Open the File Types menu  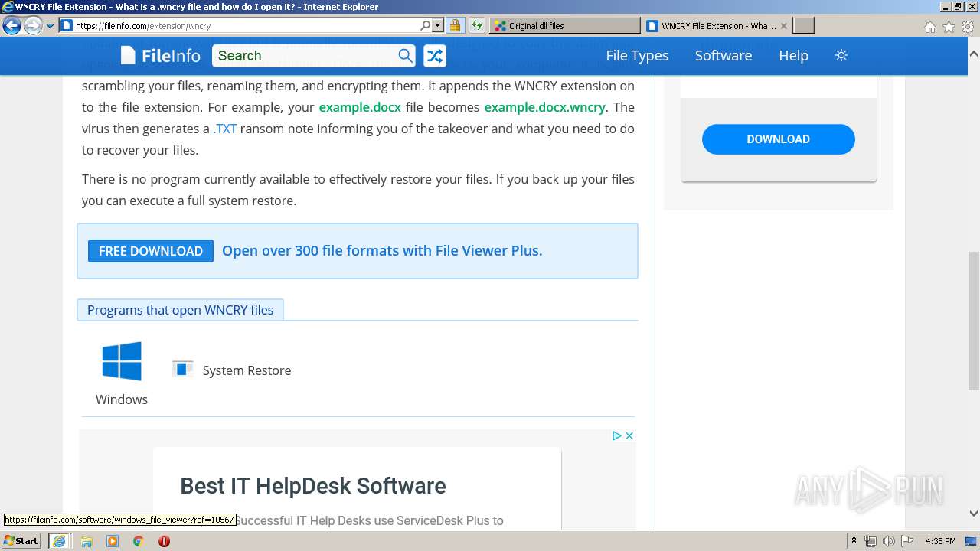point(637,55)
